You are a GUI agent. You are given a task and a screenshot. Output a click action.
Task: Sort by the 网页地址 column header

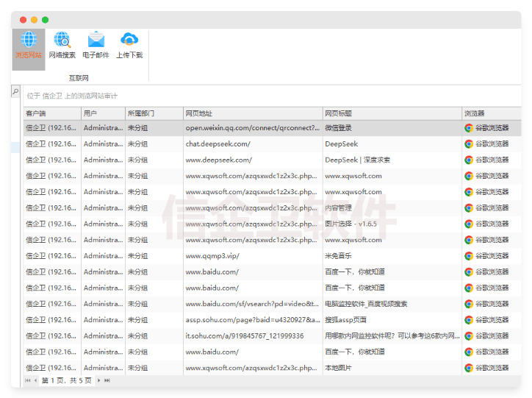252,113
